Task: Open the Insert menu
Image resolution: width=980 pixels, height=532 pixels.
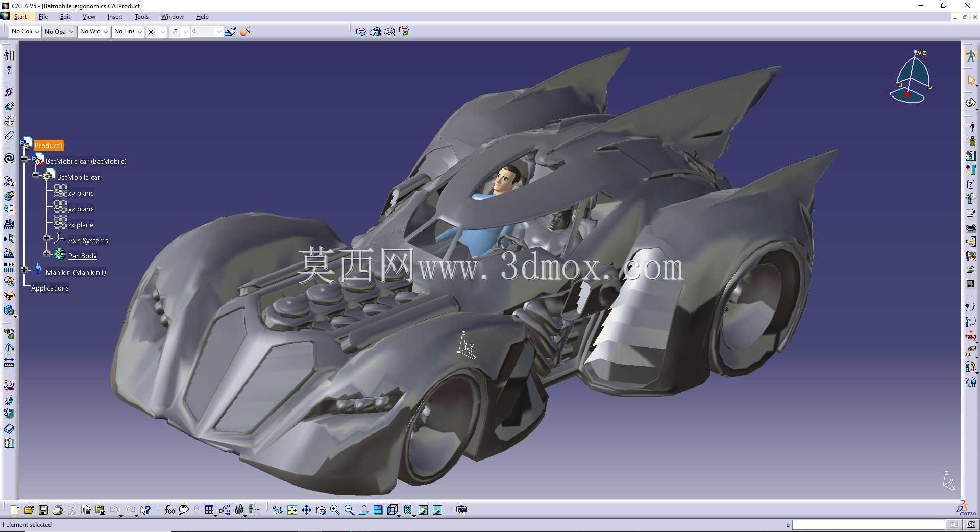Action: point(115,17)
